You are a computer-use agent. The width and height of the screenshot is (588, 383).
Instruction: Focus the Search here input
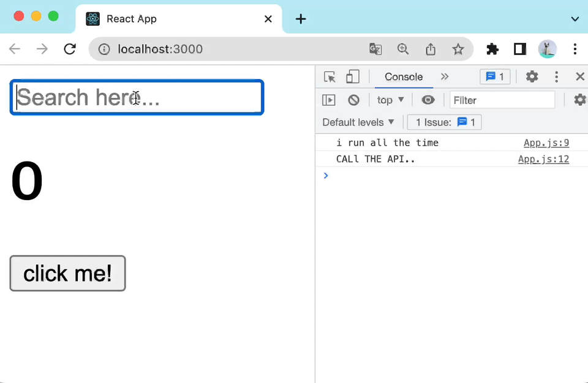[137, 97]
